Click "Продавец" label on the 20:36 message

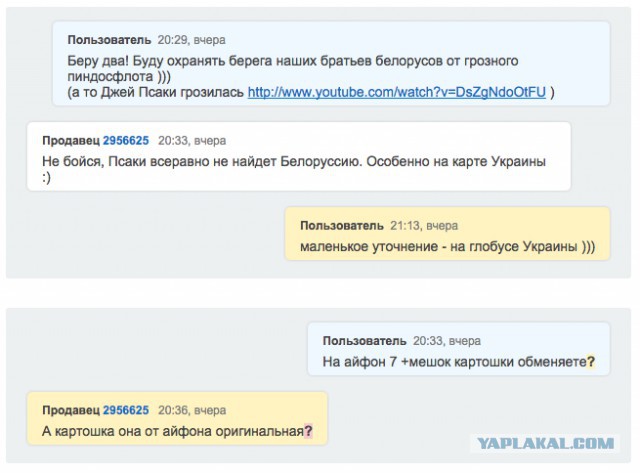click(x=70, y=410)
